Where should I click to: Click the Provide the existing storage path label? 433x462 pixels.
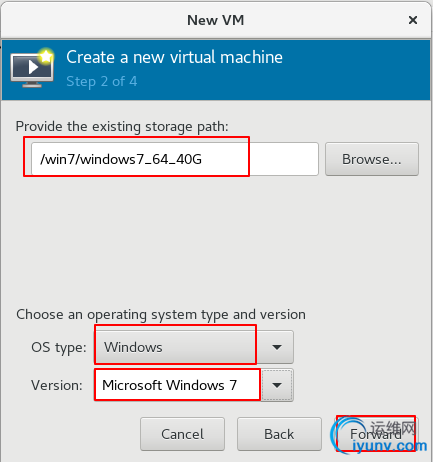tap(122, 127)
